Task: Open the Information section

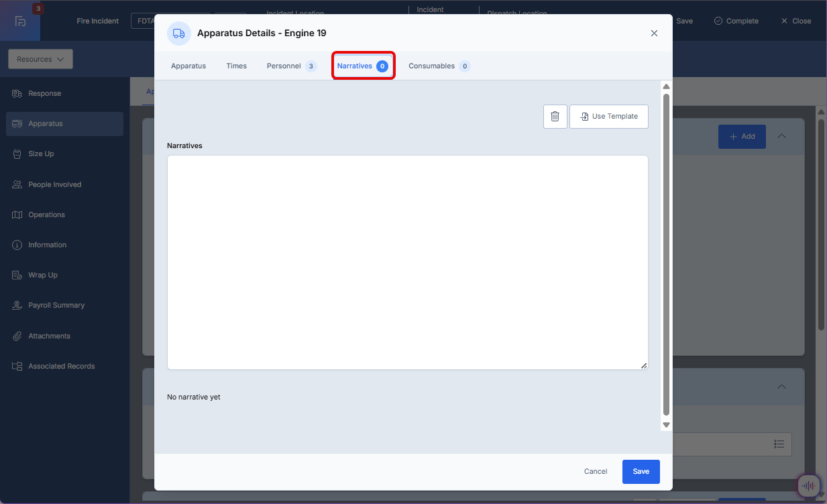Action: [64, 245]
